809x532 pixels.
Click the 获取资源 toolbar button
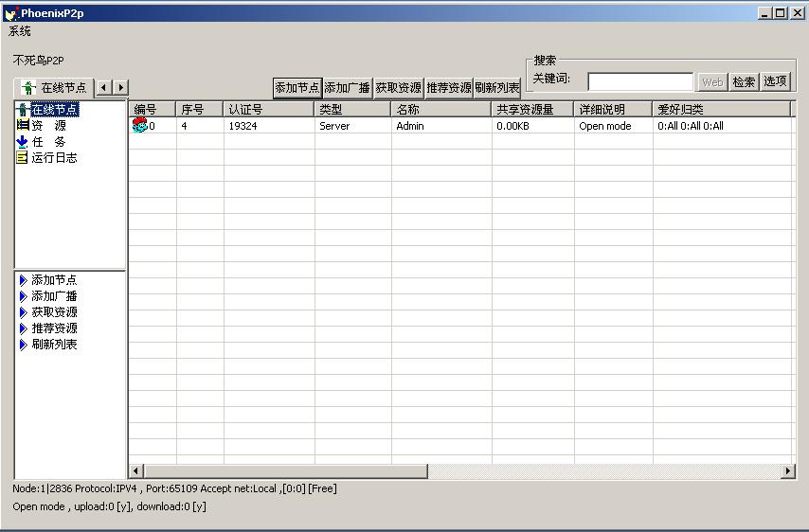tap(398, 88)
